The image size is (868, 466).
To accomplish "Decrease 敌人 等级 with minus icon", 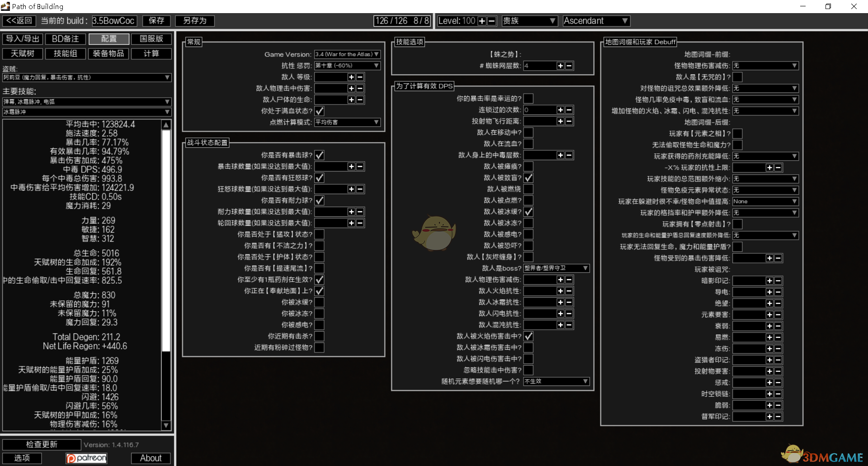I will tap(360, 77).
